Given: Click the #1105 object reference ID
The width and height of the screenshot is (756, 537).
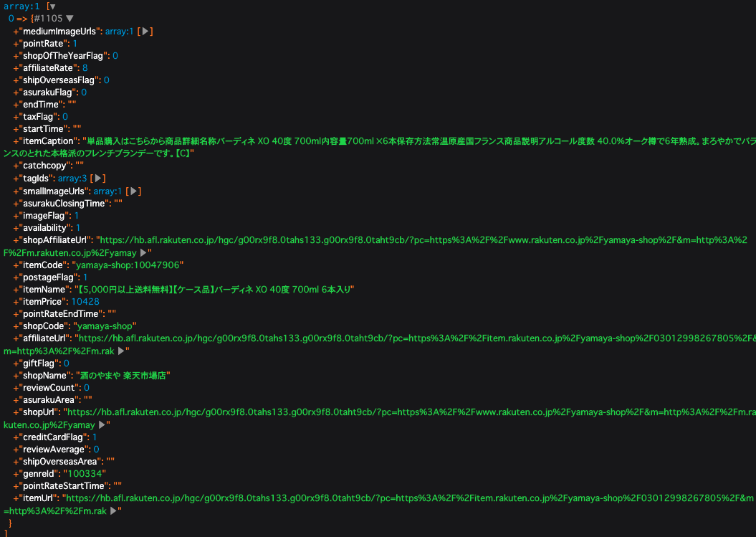Looking at the screenshot, I should click(x=49, y=18).
